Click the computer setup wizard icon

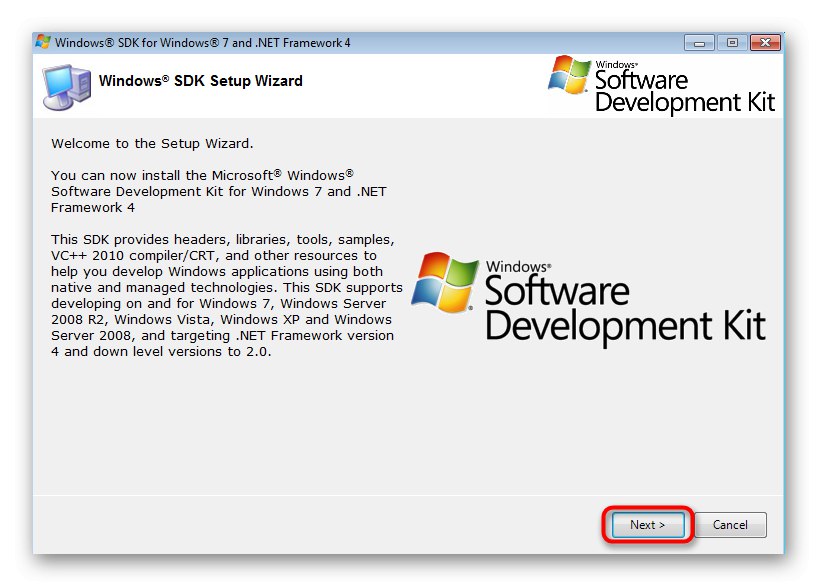[67, 86]
